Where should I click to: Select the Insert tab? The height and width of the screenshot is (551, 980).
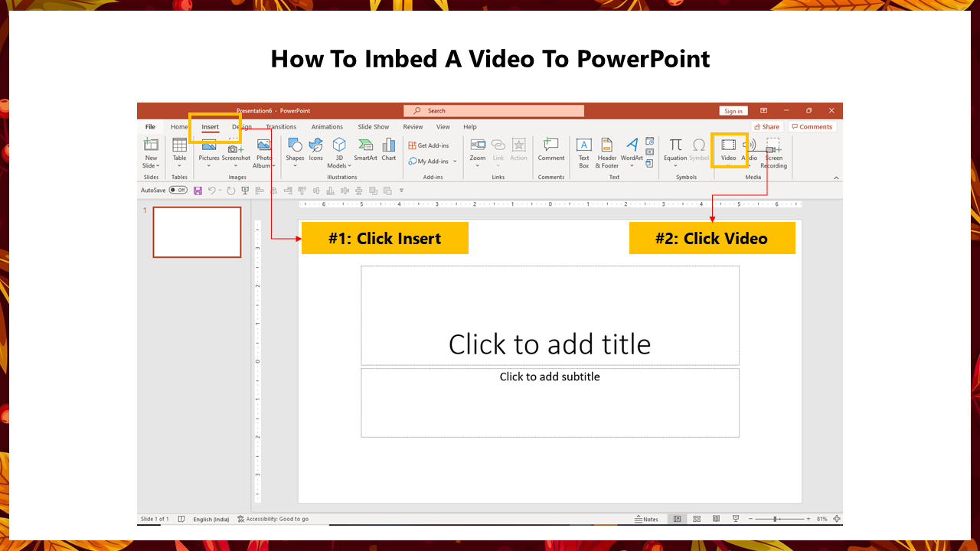coord(211,127)
